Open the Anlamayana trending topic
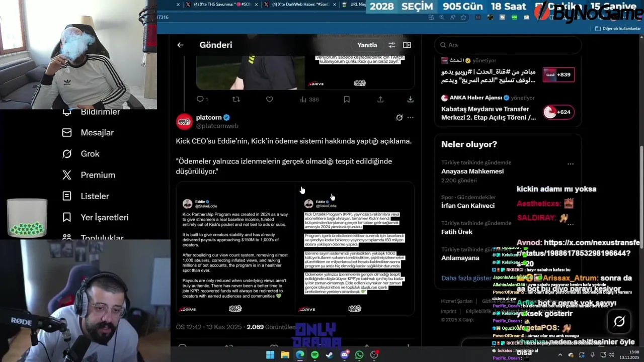 coord(460,258)
